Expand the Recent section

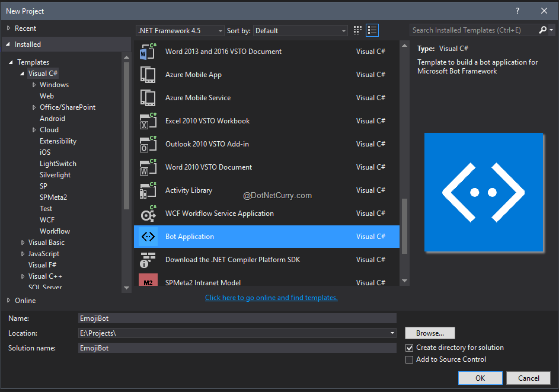point(8,28)
